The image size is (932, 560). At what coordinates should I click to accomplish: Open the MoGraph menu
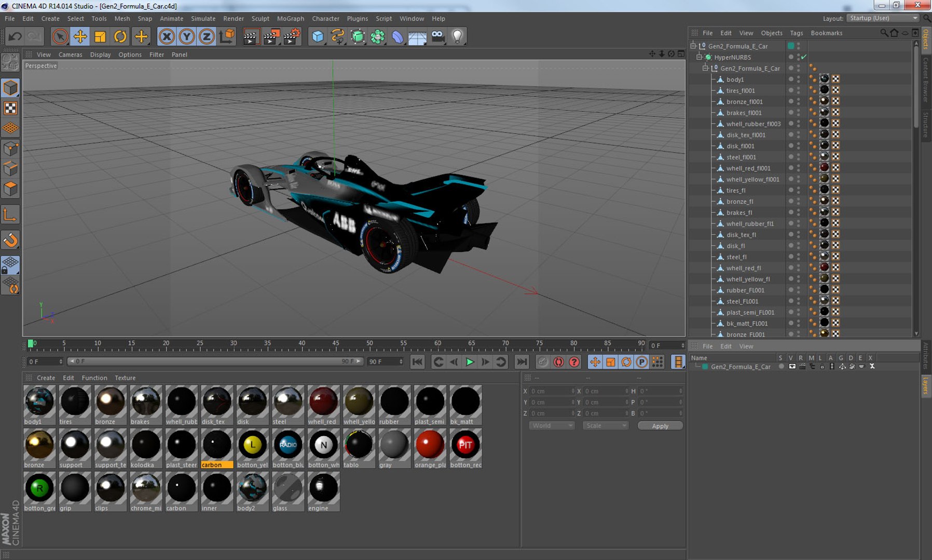(290, 18)
